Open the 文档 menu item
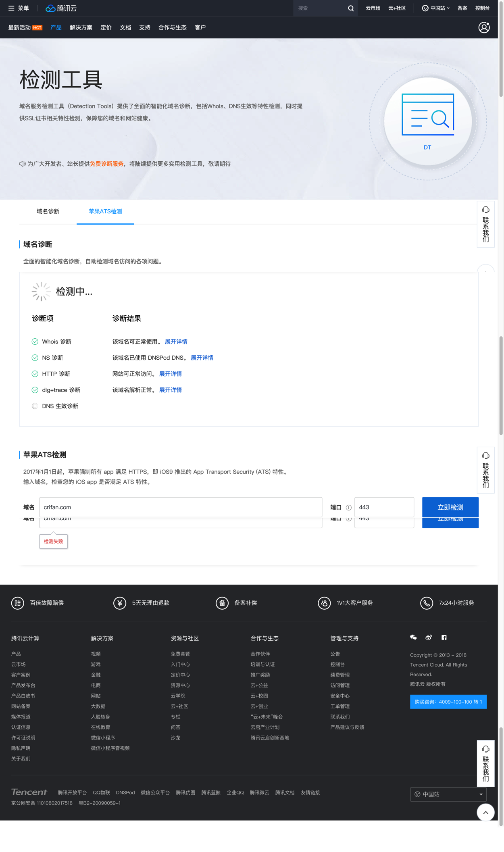Image resolution: width=504 pixels, height=852 pixels. [125, 27]
